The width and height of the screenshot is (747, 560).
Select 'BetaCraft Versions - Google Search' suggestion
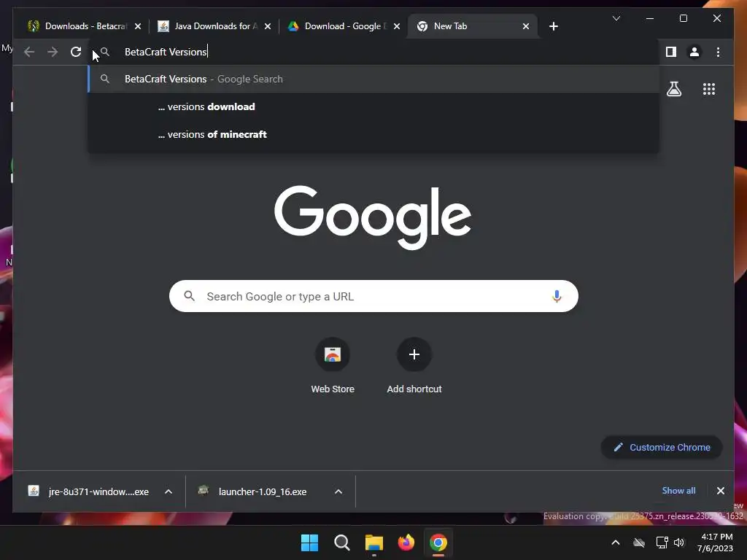(374, 79)
